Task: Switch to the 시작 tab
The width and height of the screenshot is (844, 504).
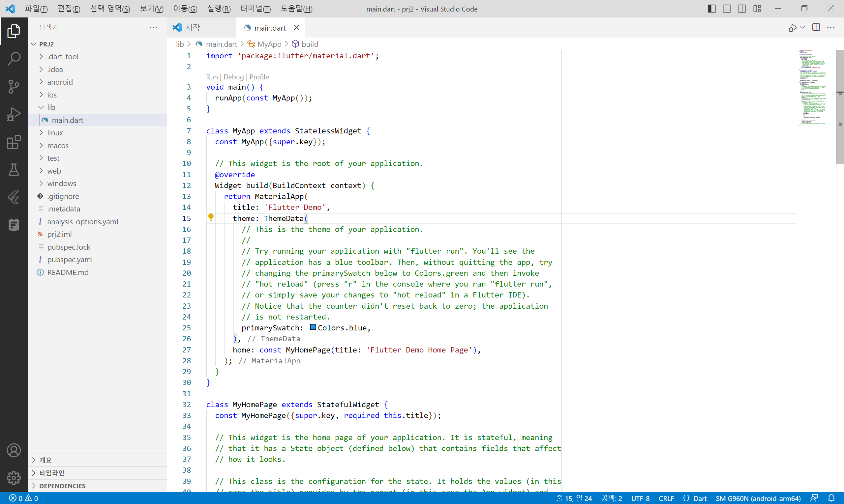Action: [x=193, y=28]
